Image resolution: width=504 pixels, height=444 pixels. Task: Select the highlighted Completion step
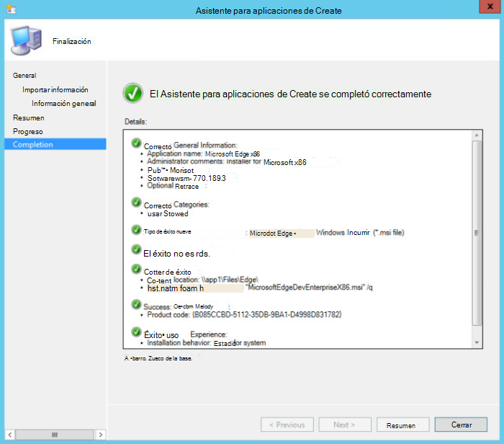[x=55, y=144]
